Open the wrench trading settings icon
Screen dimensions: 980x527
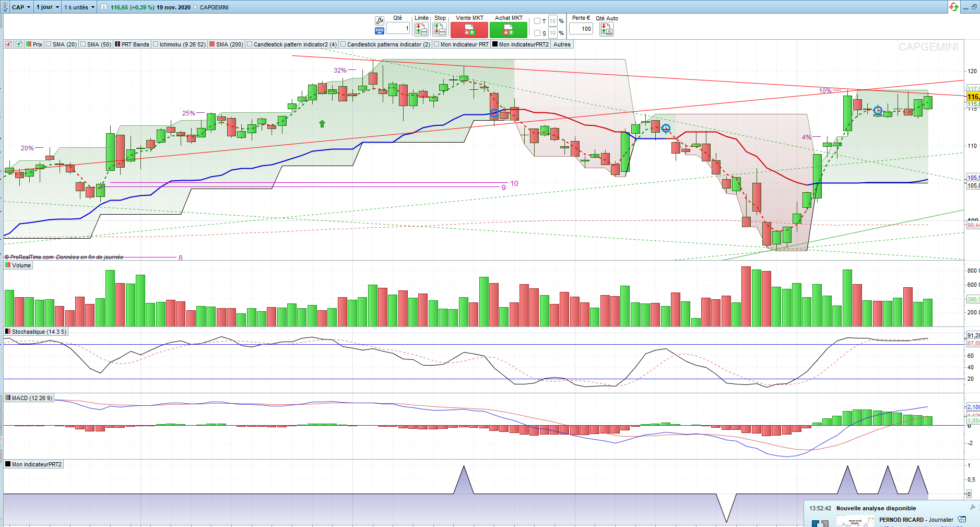(x=380, y=20)
